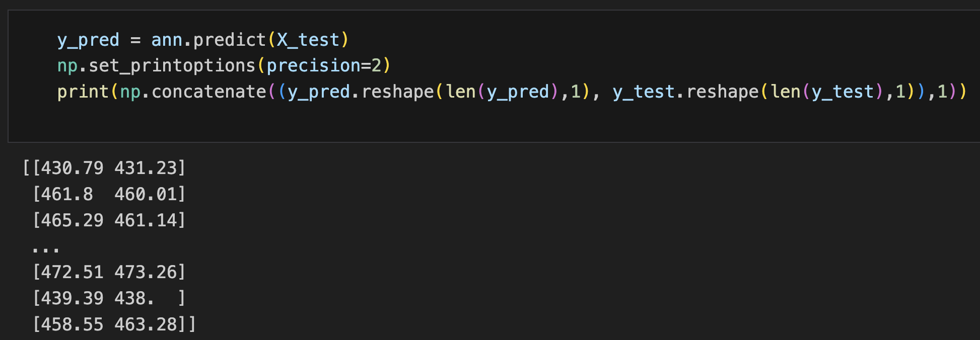Click the 'precision' keyword argument
980x340 pixels.
(x=313, y=65)
